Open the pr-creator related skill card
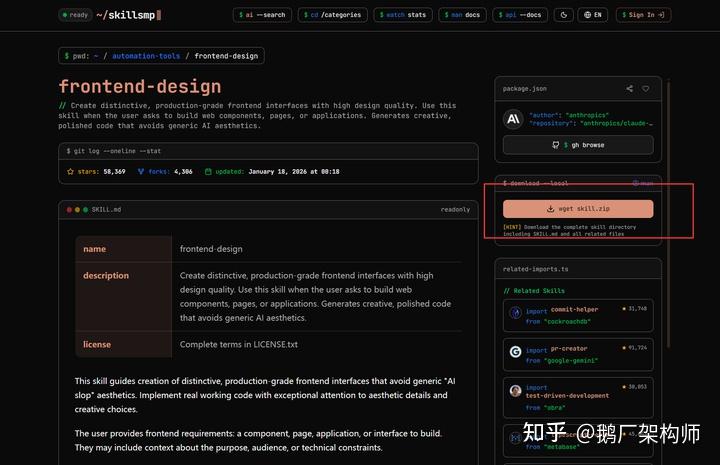The height and width of the screenshot is (465, 720). (x=578, y=354)
